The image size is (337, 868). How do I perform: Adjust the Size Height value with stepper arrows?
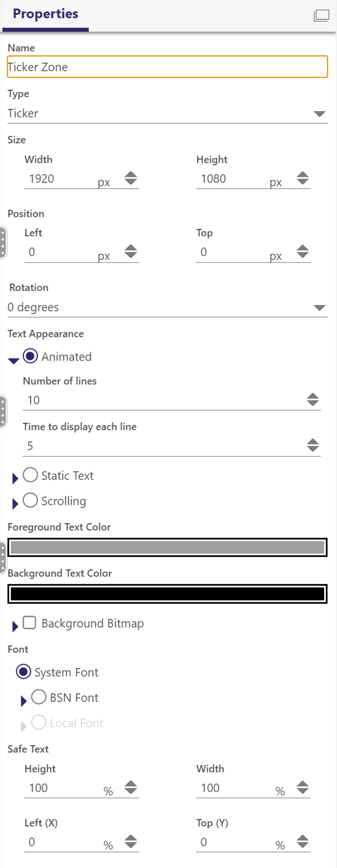(303, 178)
